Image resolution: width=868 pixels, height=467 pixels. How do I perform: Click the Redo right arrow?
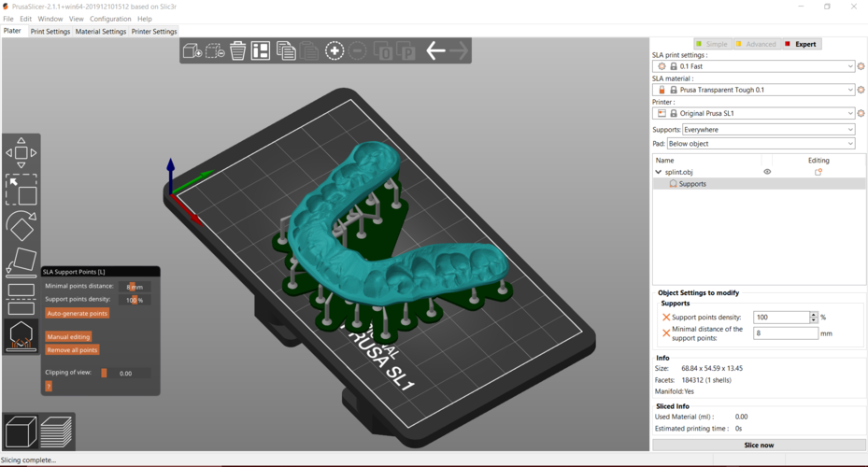(x=459, y=51)
